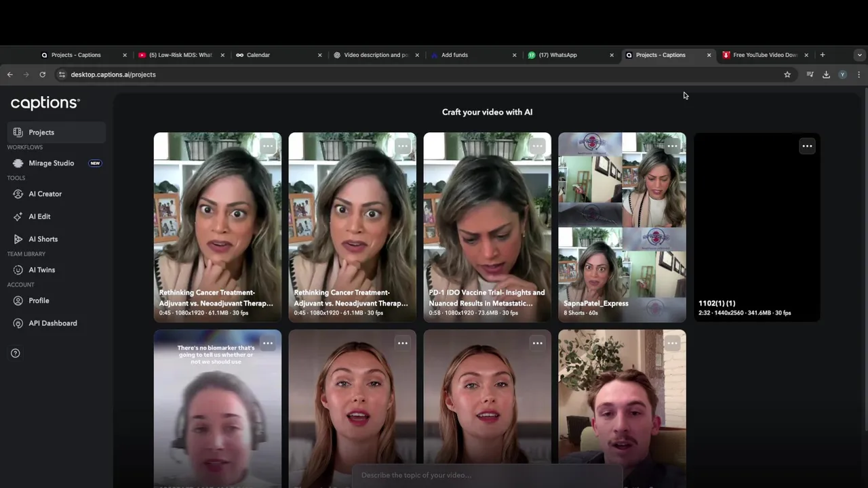The image size is (868, 488).
Task: Go back in the browser
Action: [x=10, y=75]
